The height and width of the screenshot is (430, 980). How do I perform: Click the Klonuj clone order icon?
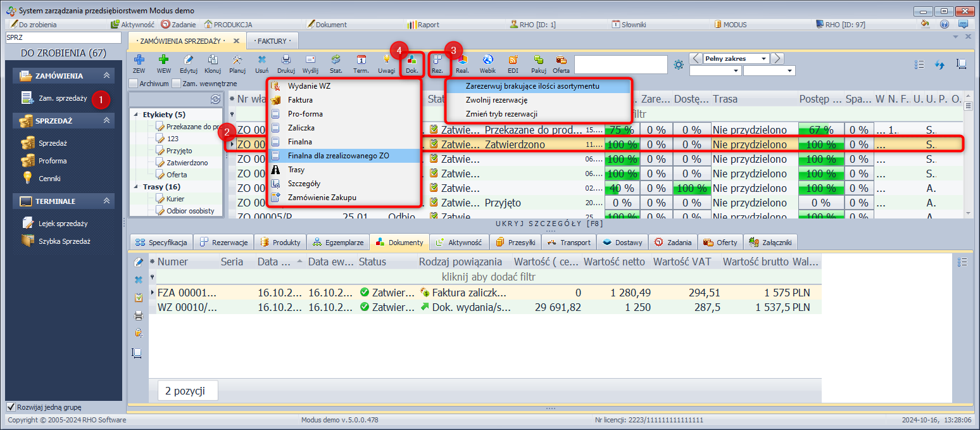click(x=213, y=63)
